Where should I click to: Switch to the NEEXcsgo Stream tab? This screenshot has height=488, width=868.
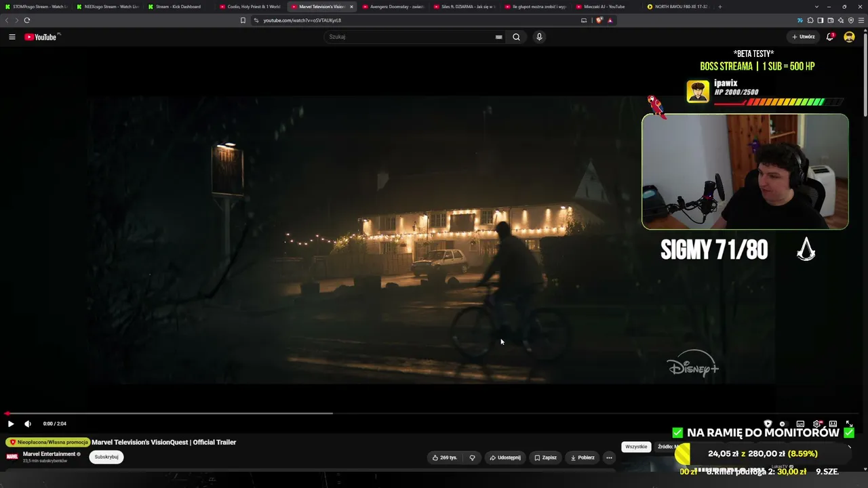tap(108, 7)
